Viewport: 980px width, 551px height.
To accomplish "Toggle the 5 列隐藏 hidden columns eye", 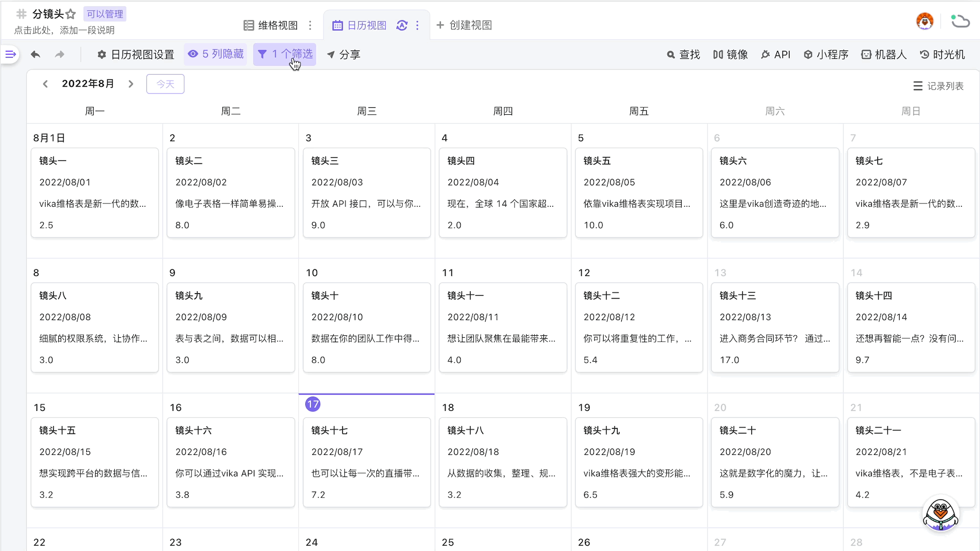I will [x=216, y=54].
